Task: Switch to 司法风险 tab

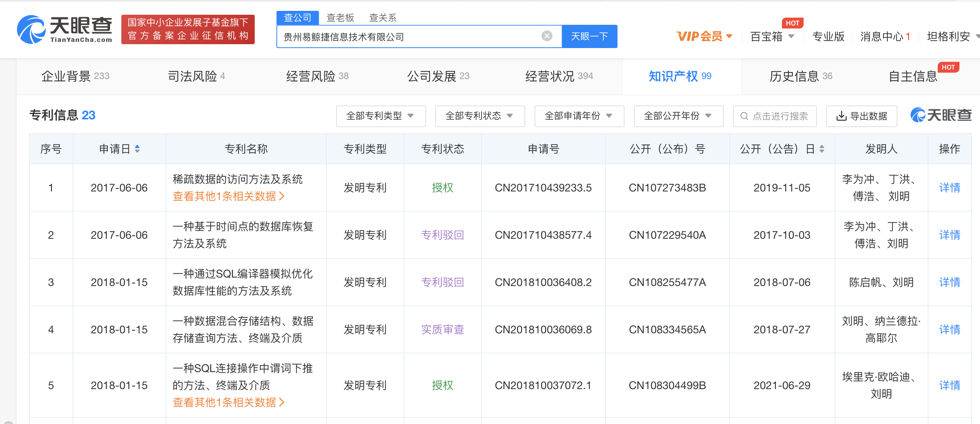Action: (196, 76)
